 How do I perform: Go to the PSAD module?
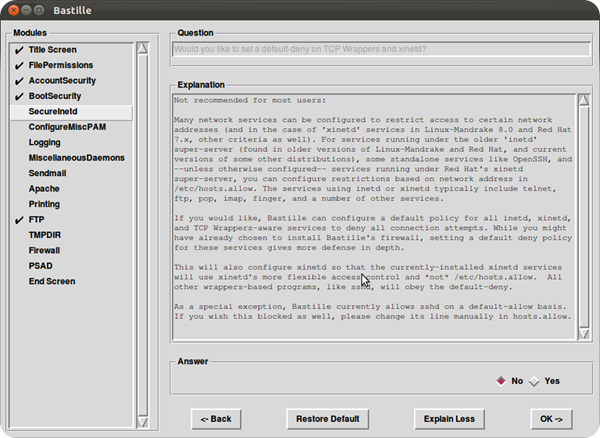coord(41,266)
